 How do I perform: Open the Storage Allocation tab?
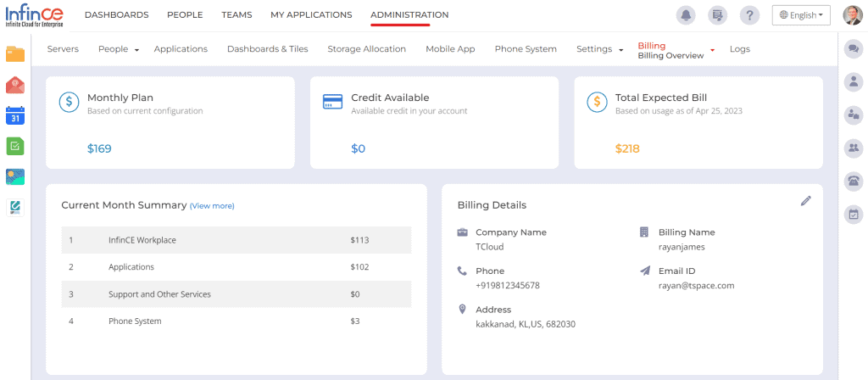tap(366, 48)
